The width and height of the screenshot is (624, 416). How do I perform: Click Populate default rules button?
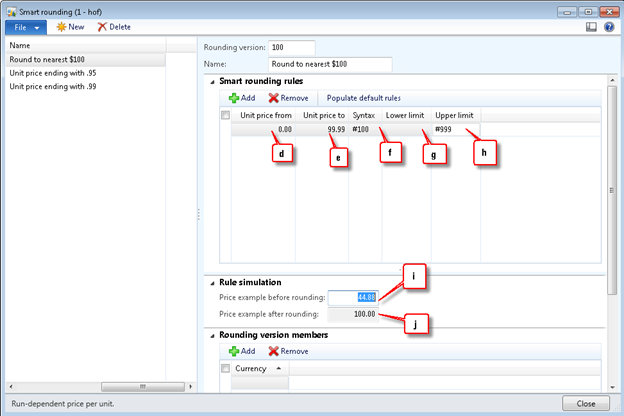click(363, 98)
